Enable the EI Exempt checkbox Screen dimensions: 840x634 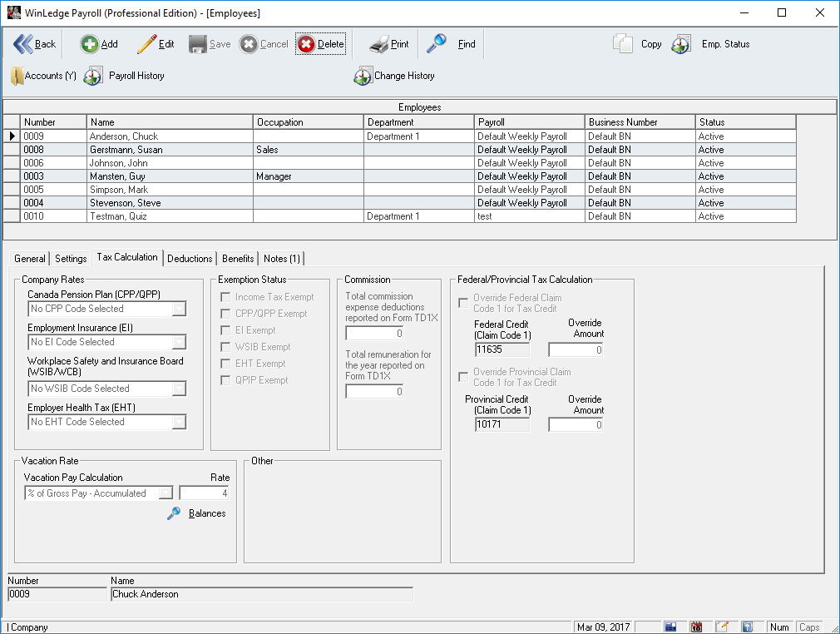225,330
